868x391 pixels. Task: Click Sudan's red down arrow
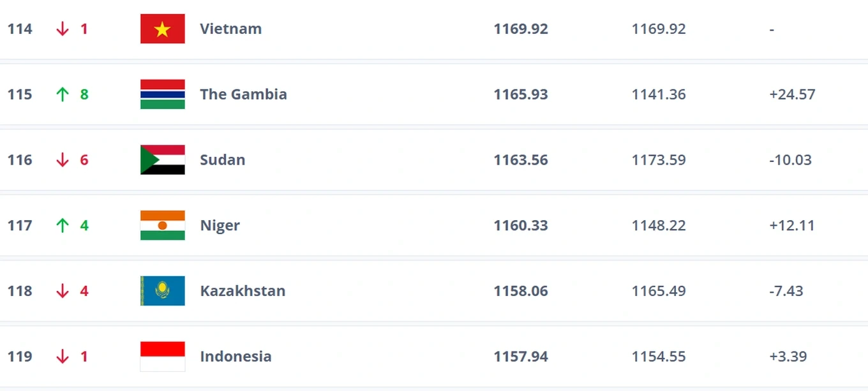62,160
